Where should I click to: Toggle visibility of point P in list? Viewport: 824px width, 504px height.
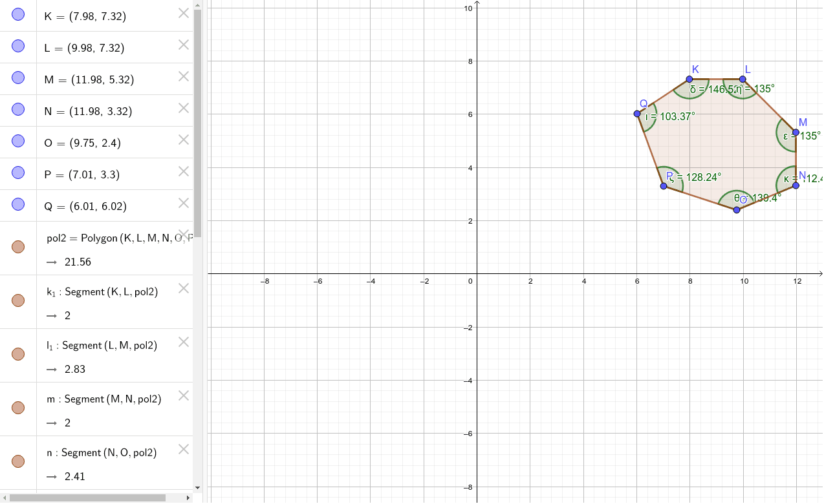click(18, 173)
